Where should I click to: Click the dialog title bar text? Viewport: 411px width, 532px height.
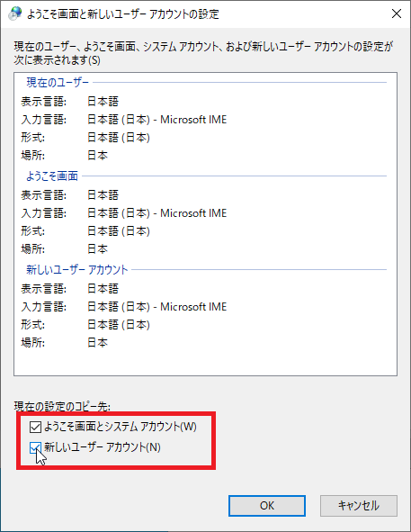pos(122,14)
